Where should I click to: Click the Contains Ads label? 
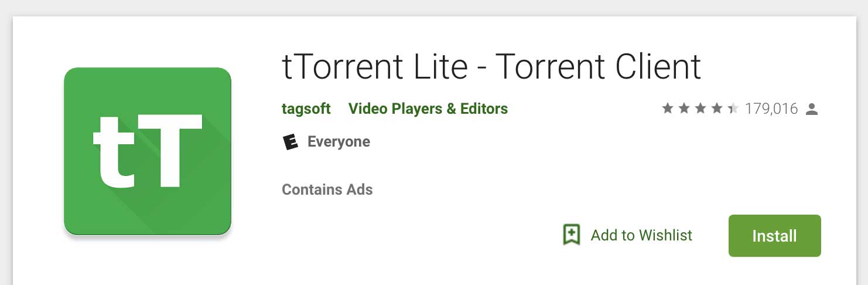pos(327,189)
